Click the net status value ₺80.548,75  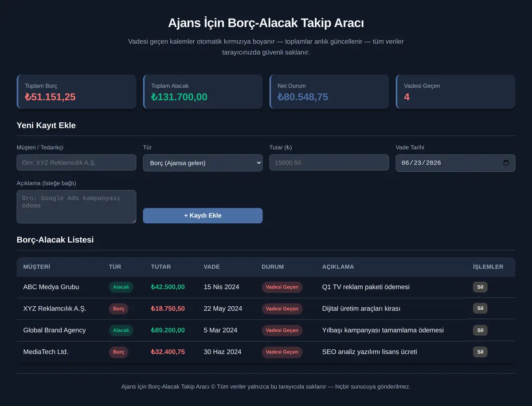point(303,97)
